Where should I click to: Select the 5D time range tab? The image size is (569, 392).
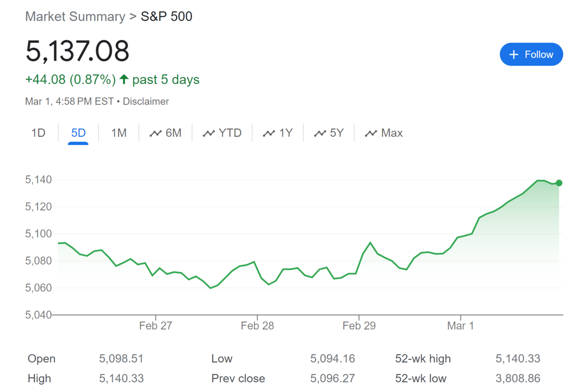(x=78, y=133)
